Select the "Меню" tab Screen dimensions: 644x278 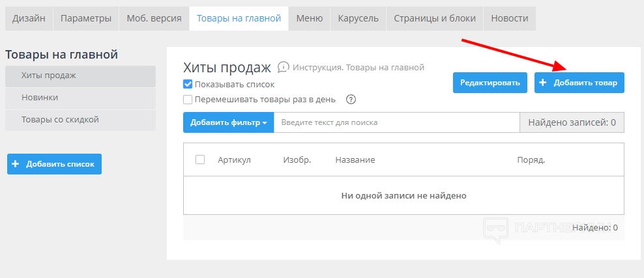point(309,18)
